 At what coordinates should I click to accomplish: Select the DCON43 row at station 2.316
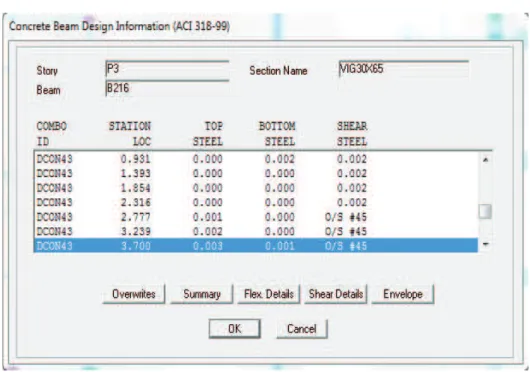pyautogui.click(x=256, y=202)
